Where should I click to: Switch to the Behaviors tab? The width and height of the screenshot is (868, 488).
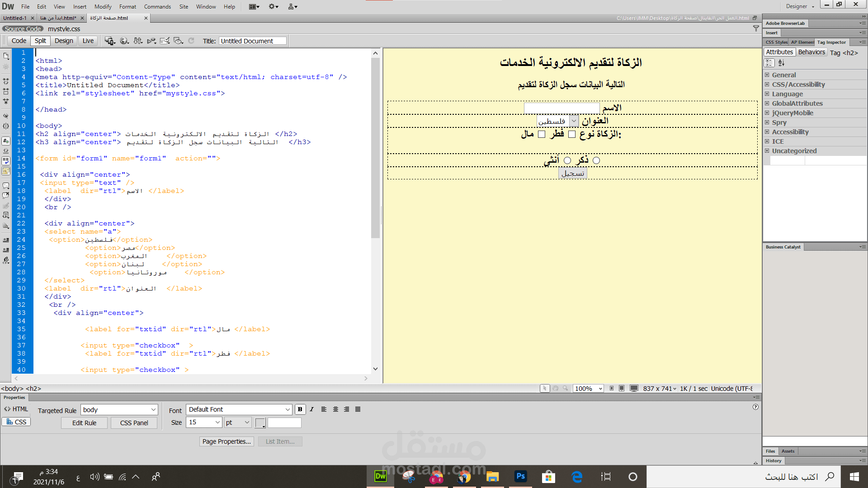click(811, 52)
